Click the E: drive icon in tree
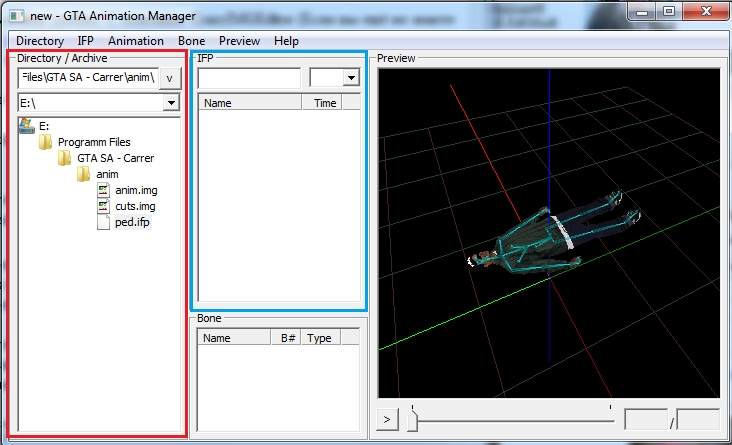The width and height of the screenshot is (732, 445). 27,126
